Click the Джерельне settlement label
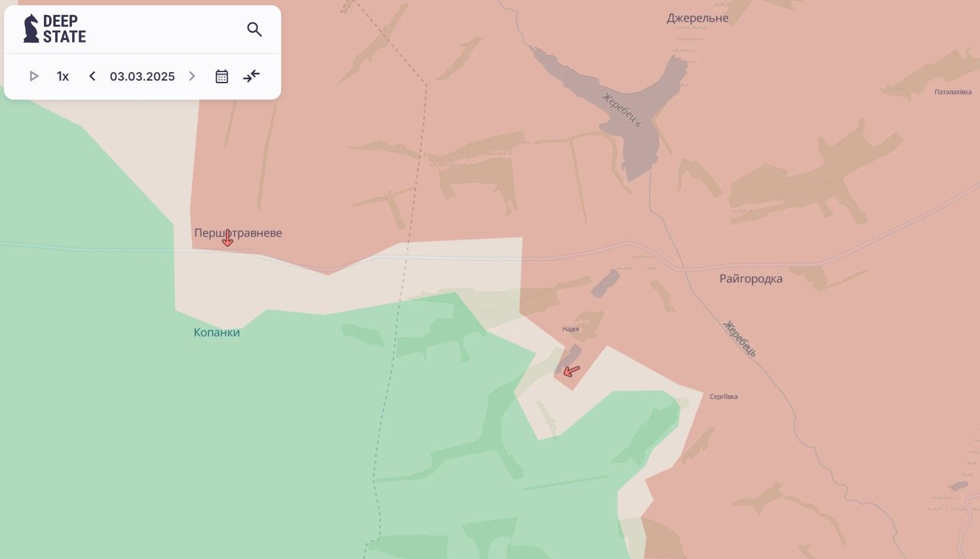This screenshot has height=559, width=980. pyautogui.click(x=697, y=18)
